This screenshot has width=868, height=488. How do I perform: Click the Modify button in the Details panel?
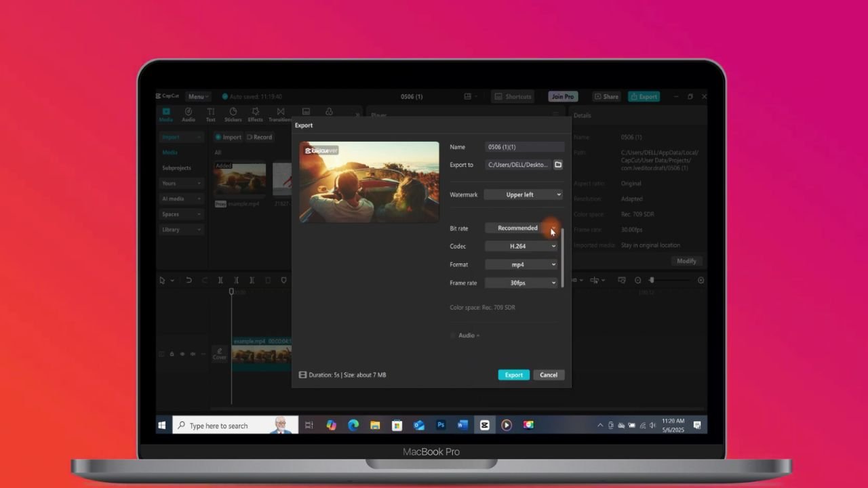tap(686, 261)
